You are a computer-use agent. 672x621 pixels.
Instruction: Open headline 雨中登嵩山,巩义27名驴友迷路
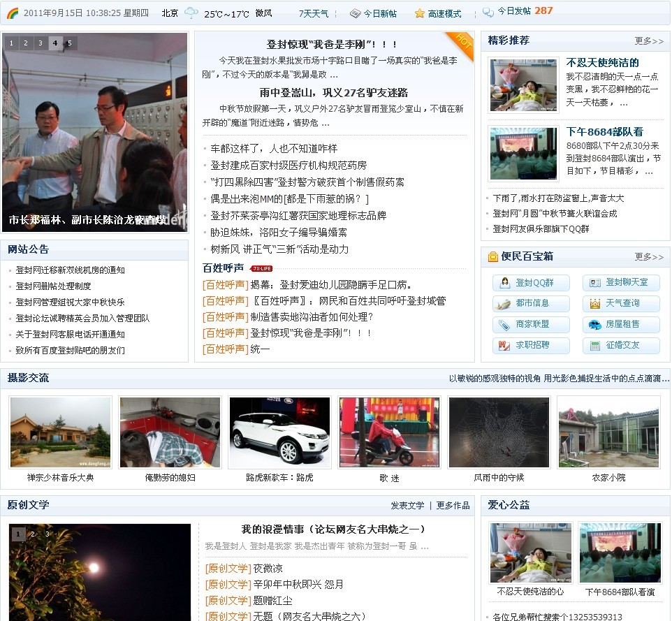tap(333, 93)
